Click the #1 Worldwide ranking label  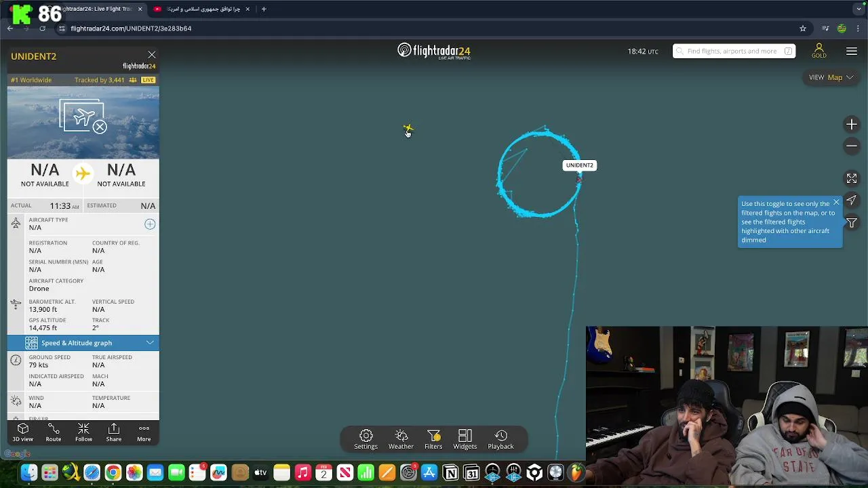coord(31,80)
